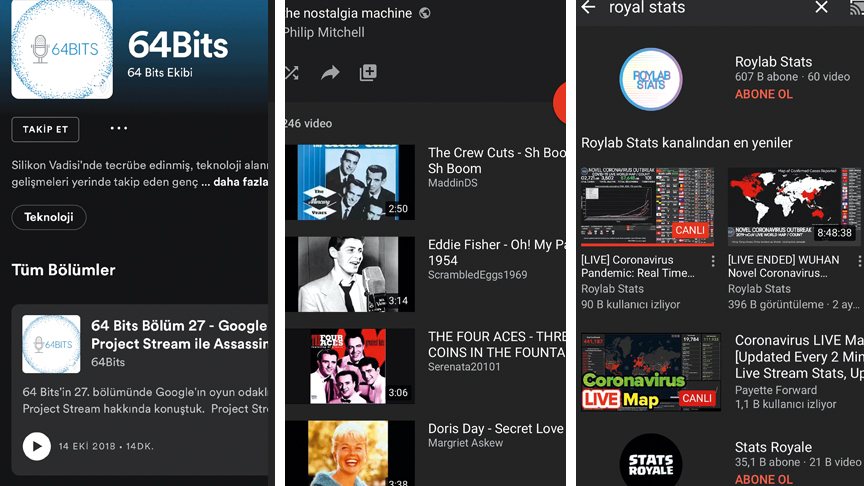The height and width of the screenshot is (486, 864).
Task: Click 'Roylab Stats kanalından en yeniler' heading
Action: point(687,143)
